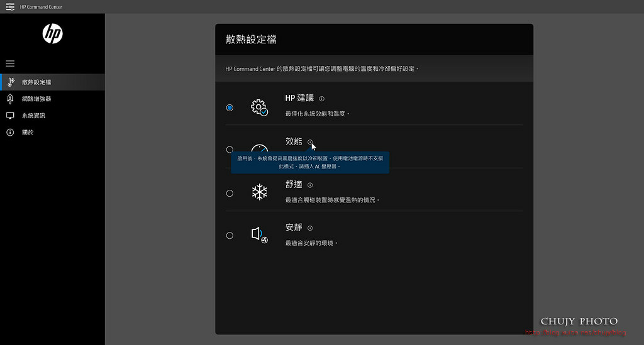Click the info icon beside 關於
The height and width of the screenshot is (345, 644).
[x=10, y=132]
